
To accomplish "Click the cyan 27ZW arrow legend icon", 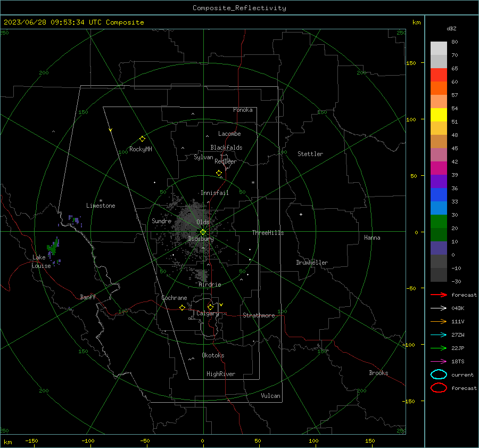I will coord(439,335).
